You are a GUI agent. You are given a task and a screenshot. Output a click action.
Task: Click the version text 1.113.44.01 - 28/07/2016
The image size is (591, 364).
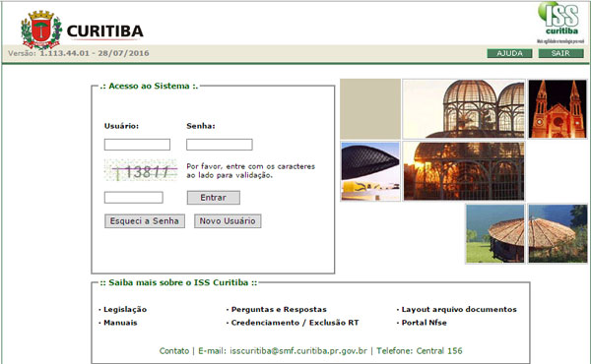tap(95, 53)
